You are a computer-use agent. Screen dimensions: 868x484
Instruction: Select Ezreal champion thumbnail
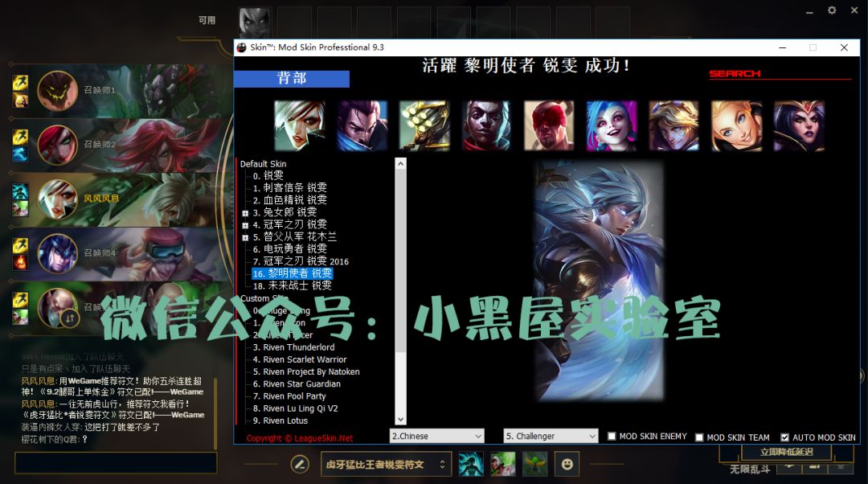[x=674, y=125]
